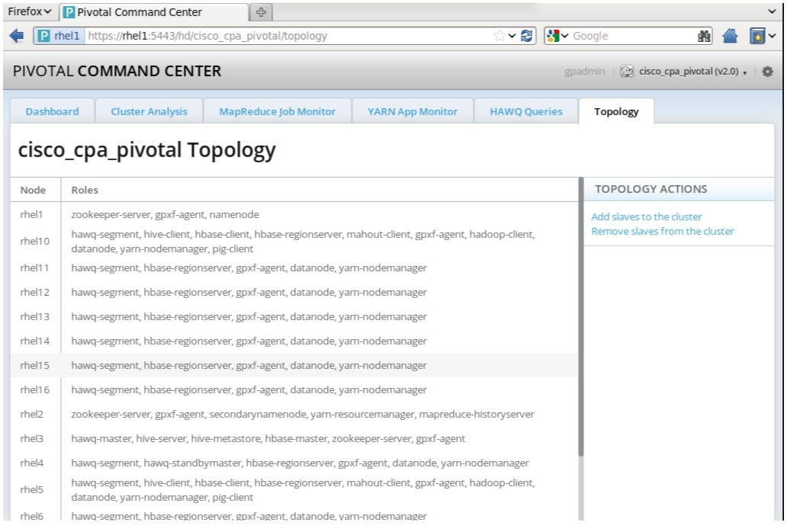Image resolution: width=787 pixels, height=532 pixels.
Task: Click rhel4 roles containing hawq-standbymaster
Action: 300,463
